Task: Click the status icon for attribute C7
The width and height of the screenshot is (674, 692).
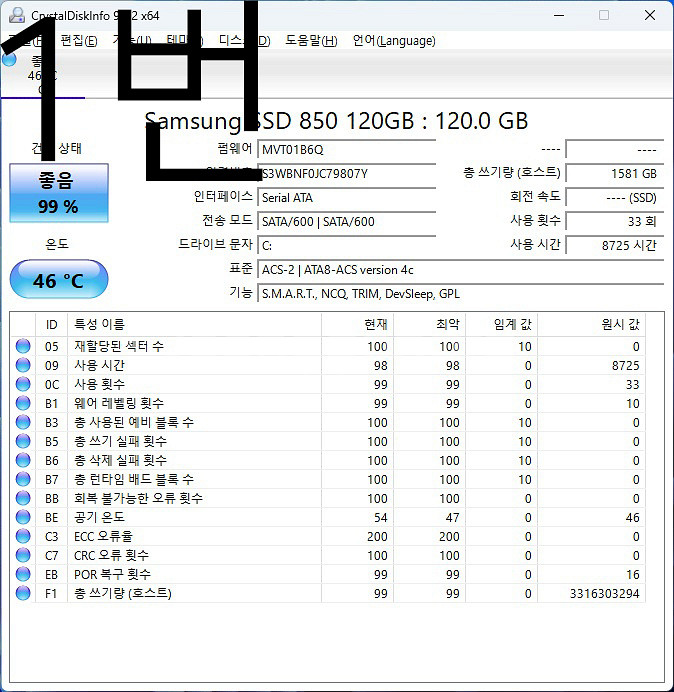Action: click(23, 555)
